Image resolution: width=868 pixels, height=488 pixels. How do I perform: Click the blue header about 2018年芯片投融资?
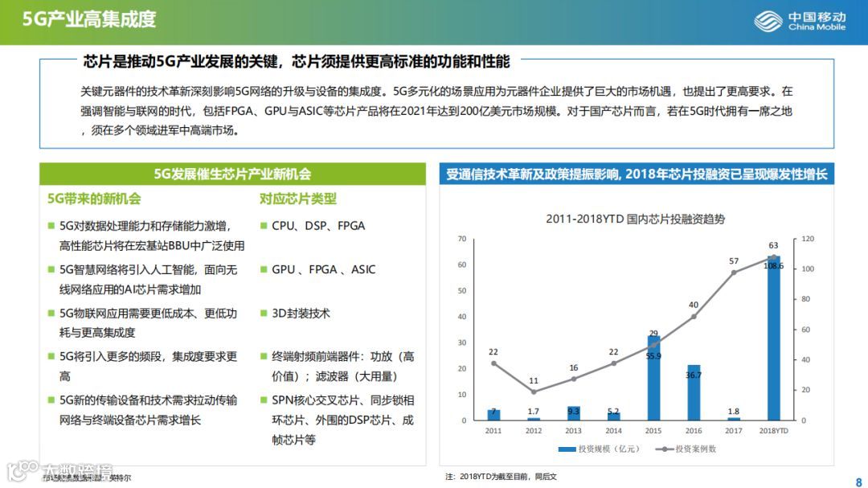pos(637,174)
